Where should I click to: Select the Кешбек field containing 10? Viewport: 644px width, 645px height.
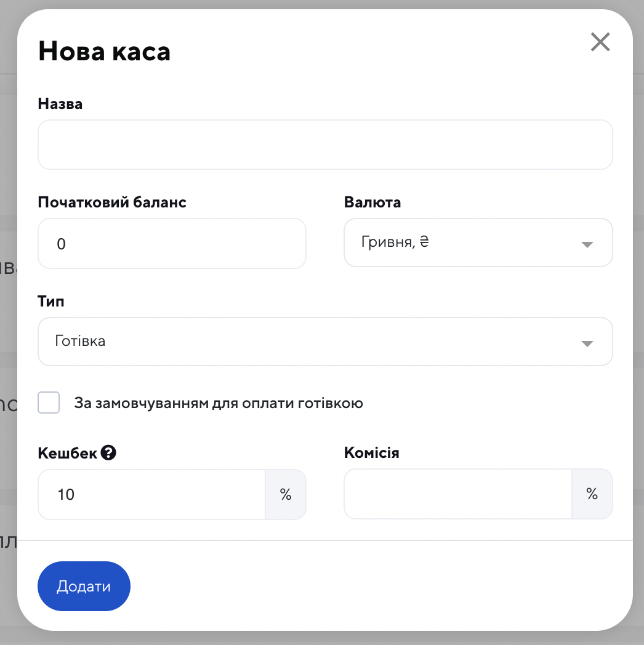coord(151,494)
